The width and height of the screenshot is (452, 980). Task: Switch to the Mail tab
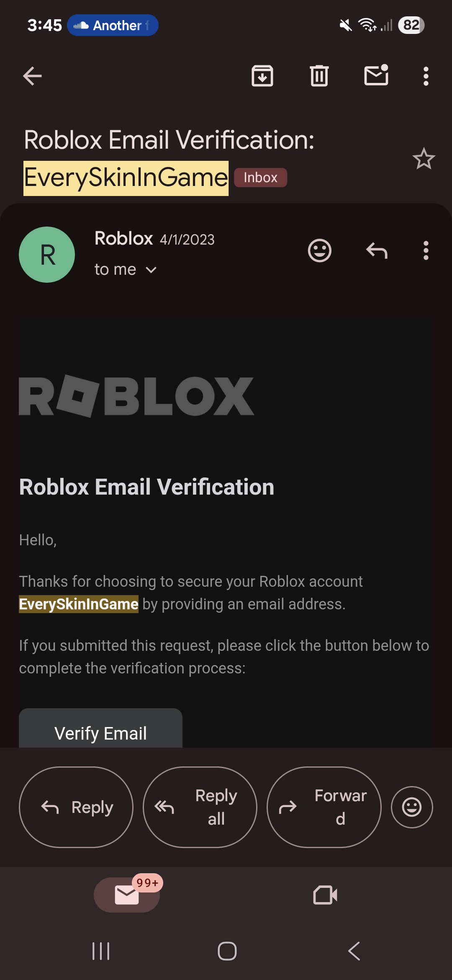coord(127,895)
